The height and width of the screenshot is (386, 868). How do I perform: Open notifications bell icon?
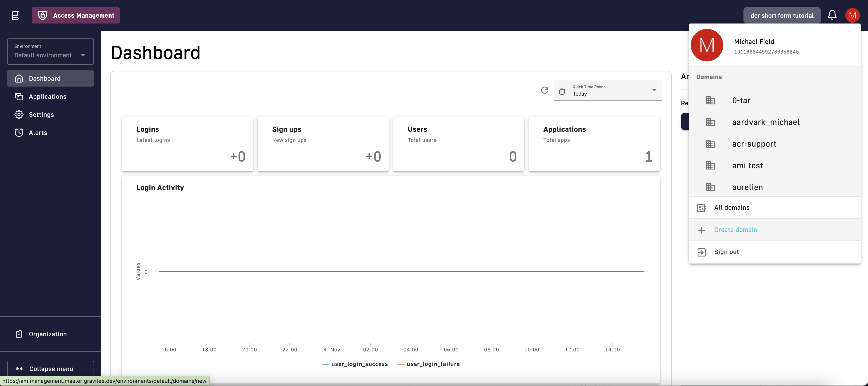(x=832, y=15)
